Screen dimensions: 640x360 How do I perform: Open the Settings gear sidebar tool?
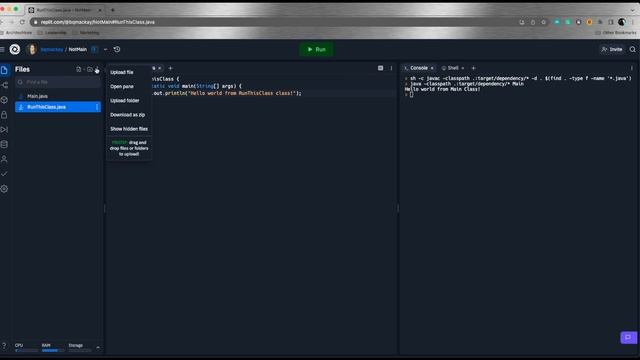click(x=4, y=189)
